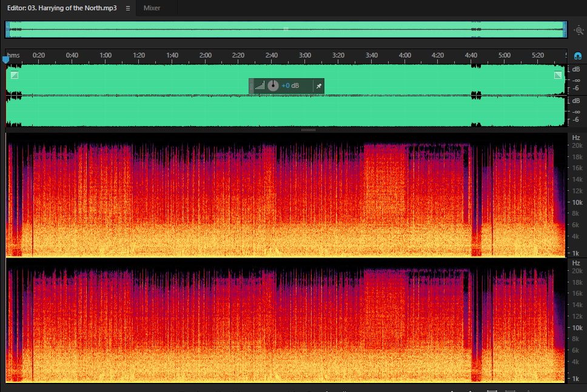Click 4:00 on the time ruler
This screenshot has width=587, height=392.
point(404,55)
